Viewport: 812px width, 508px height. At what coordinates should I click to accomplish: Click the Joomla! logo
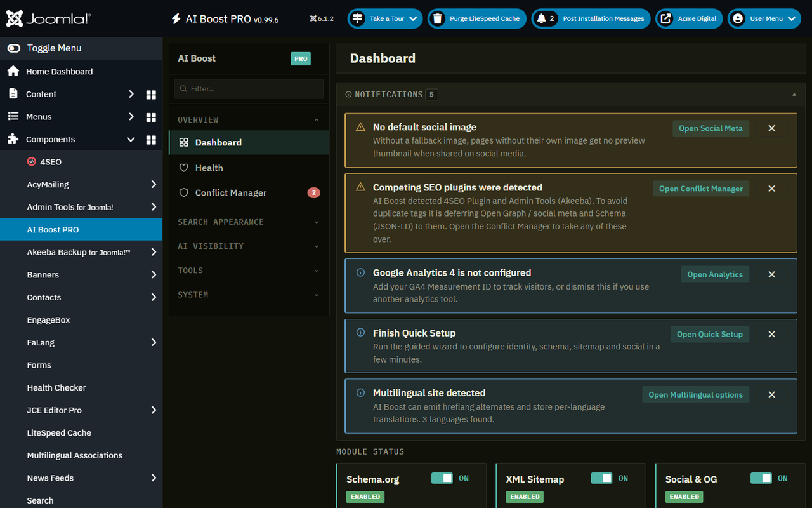pos(48,18)
